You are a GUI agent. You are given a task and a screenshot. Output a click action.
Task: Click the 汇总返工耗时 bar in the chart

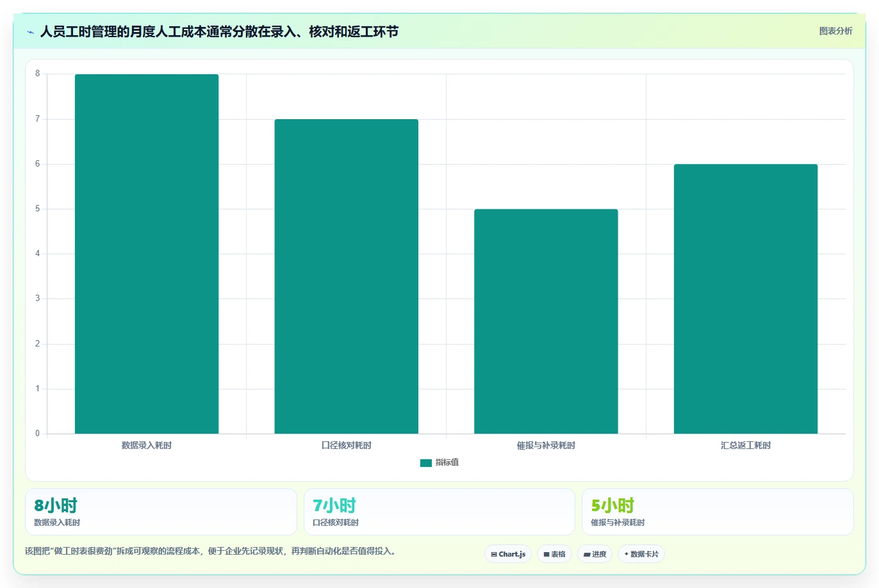pyautogui.click(x=746, y=299)
